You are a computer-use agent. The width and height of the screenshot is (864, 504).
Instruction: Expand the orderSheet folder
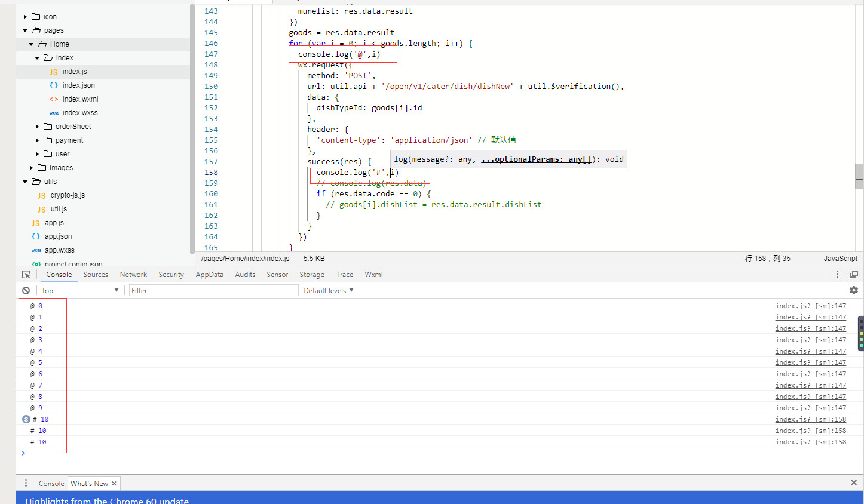click(x=37, y=127)
